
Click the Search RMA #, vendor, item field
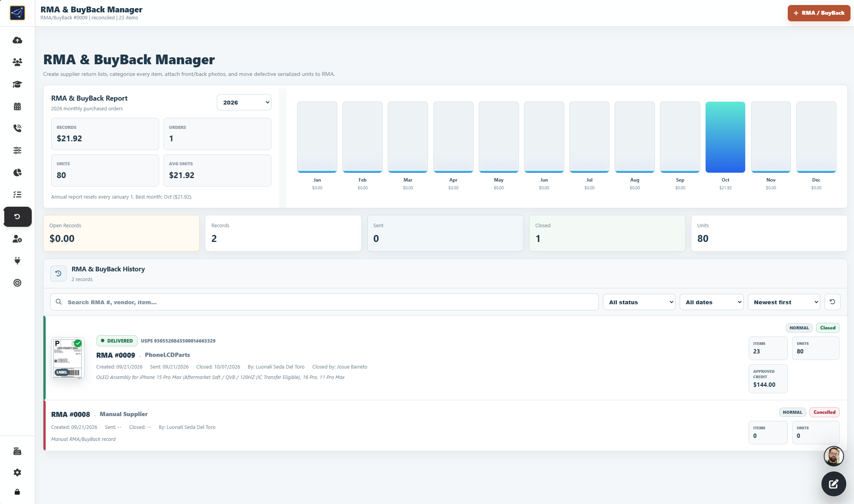pyautogui.click(x=324, y=302)
